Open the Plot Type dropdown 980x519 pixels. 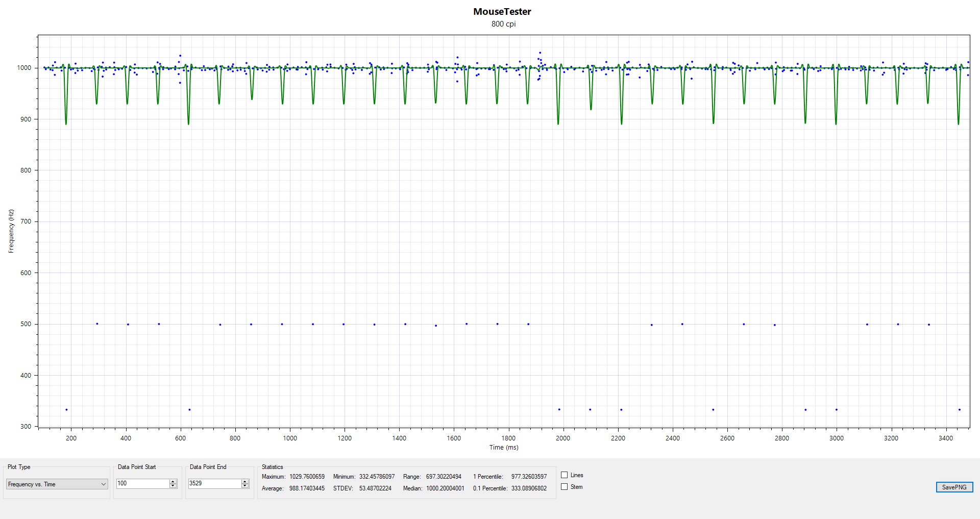click(x=57, y=484)
